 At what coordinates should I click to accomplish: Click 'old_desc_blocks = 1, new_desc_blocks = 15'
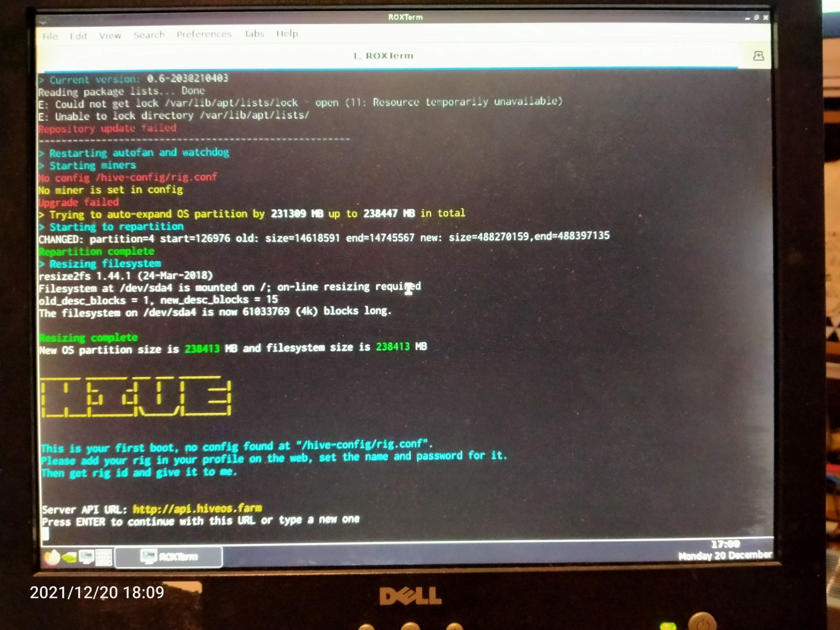(158, 300)
